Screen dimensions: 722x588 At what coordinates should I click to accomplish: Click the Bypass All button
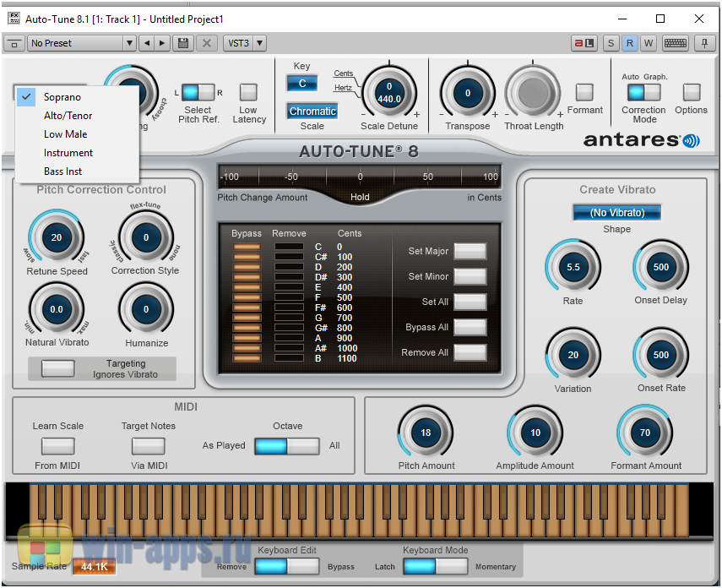470,327
